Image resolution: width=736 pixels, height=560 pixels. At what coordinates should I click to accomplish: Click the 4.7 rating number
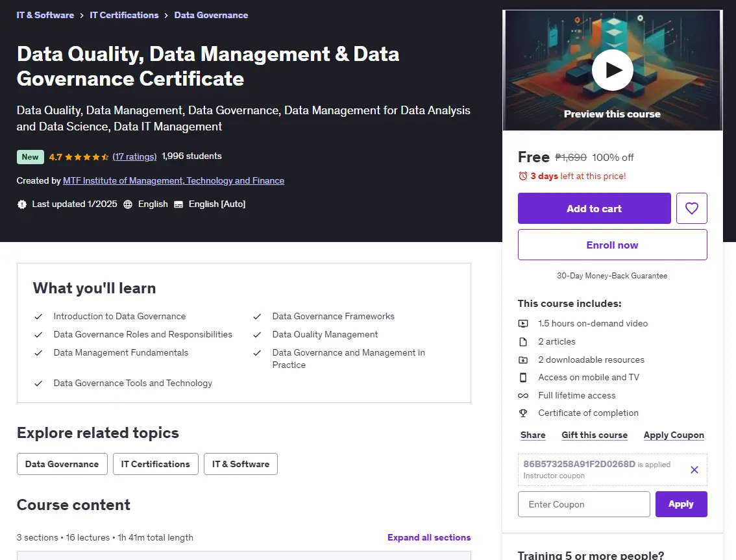click(x=55, y=157)
